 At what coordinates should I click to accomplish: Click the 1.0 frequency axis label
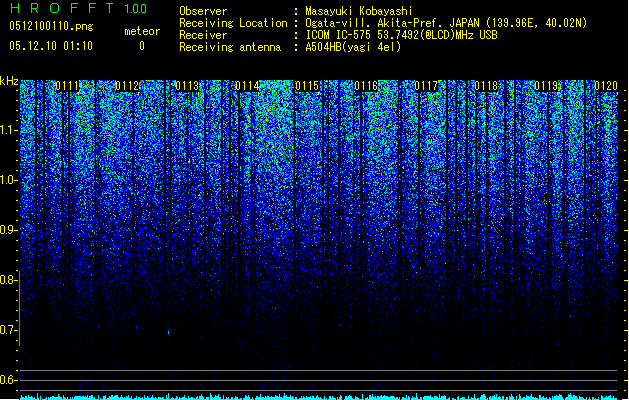tap(8, 180)
